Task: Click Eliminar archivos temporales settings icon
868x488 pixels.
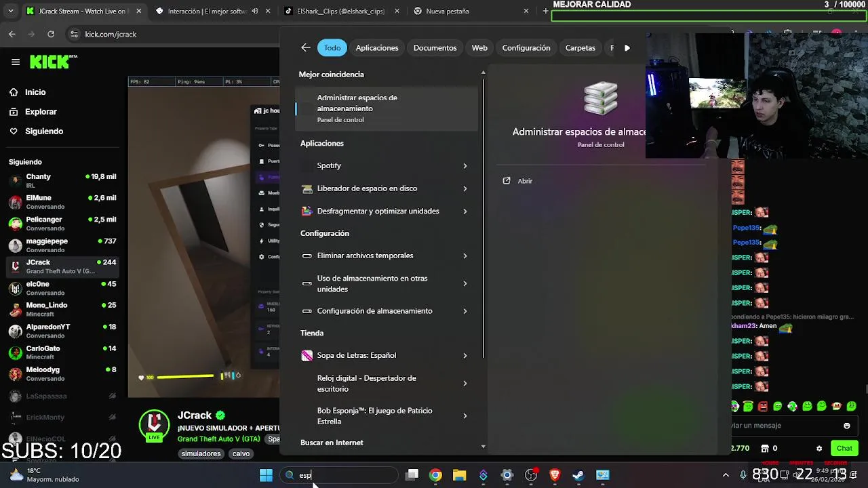Action: click(x=307, y=256)
